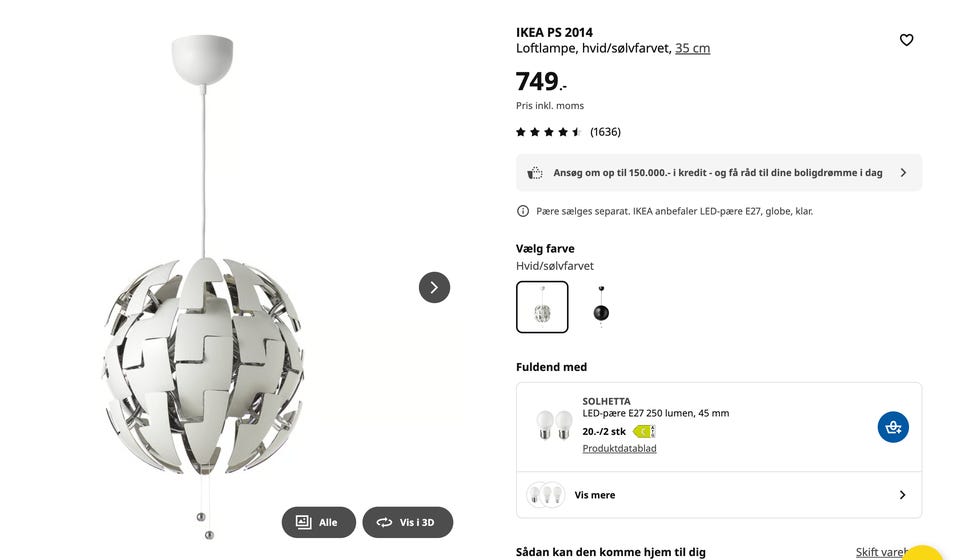Viewport: 960px width, 560px height.
Task: Select white/silver color variant
Action: click(x=542, y=307)
